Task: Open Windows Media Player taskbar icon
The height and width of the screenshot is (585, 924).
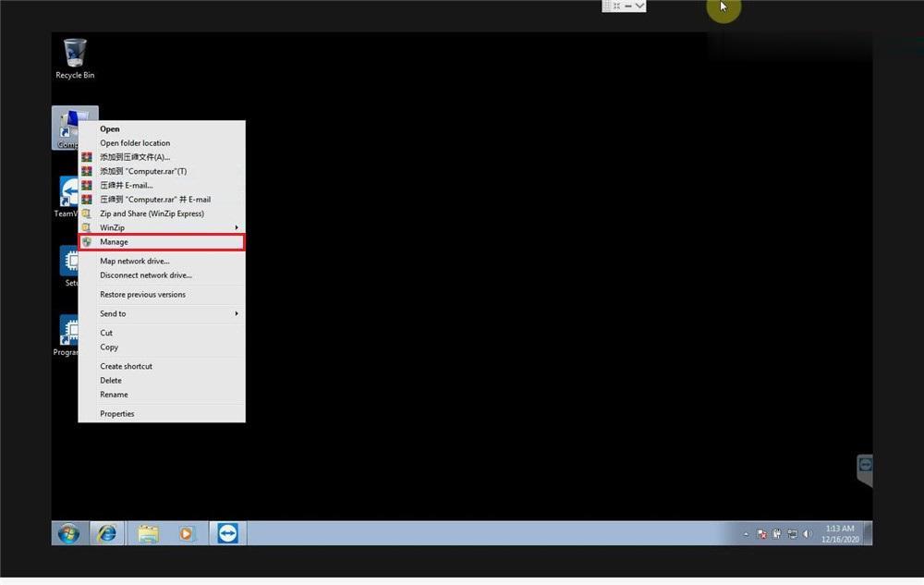Action: coord(187,534)
